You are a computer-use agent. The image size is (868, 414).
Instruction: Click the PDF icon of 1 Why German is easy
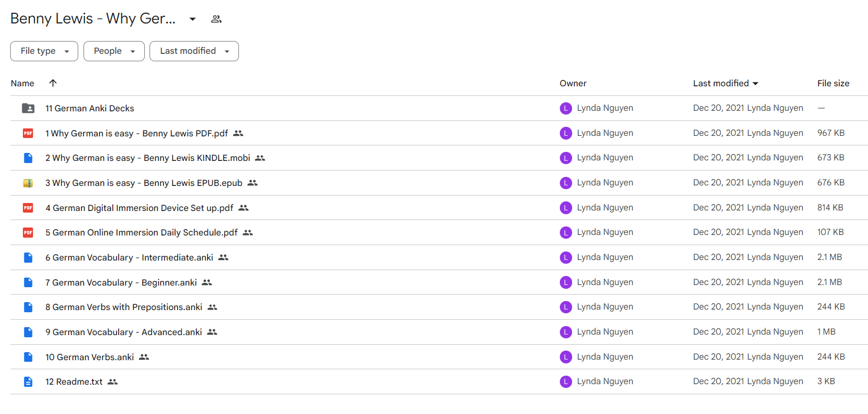click(28, 133)
